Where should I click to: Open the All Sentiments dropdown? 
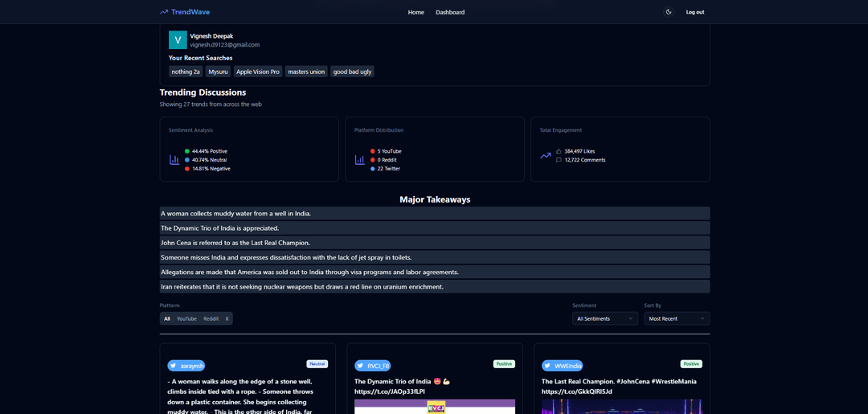coord(605,319)
